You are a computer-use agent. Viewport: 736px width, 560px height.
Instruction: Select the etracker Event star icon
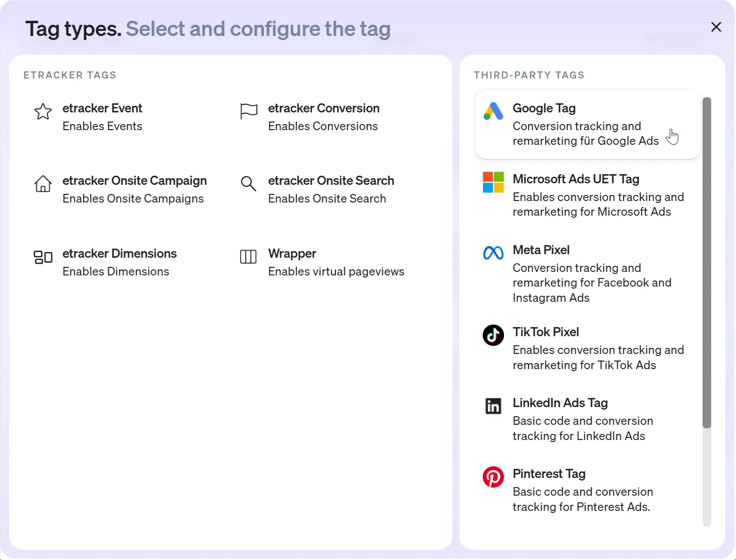[x=43, y=111]
